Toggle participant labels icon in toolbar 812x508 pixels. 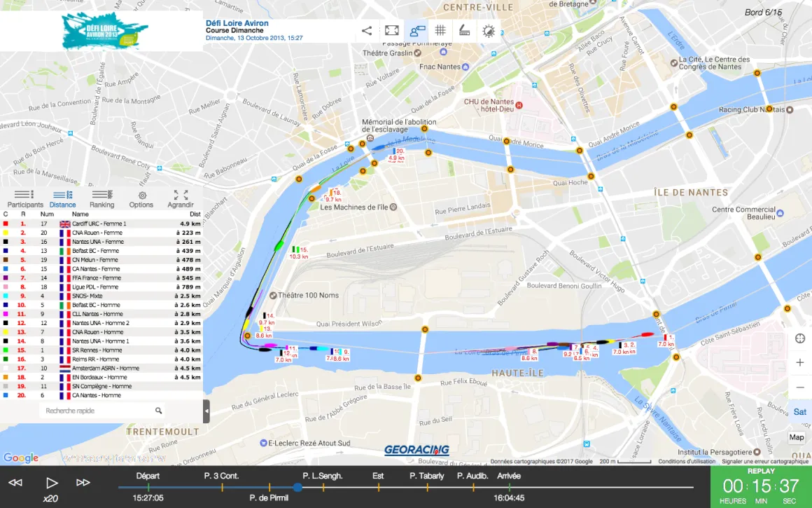tap(417, 31)
